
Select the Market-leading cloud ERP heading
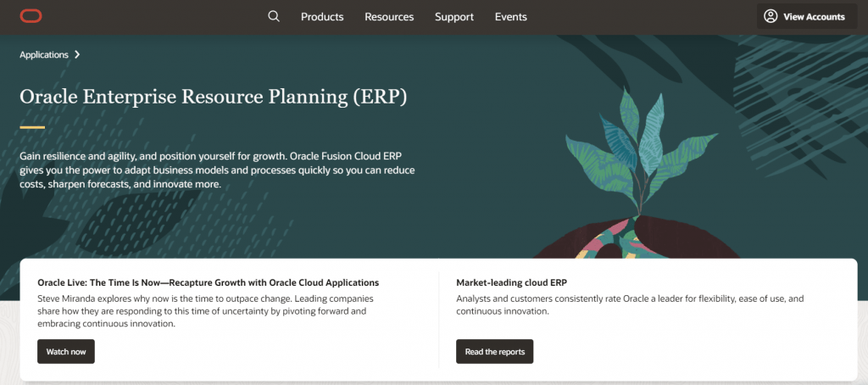point(511,282)
